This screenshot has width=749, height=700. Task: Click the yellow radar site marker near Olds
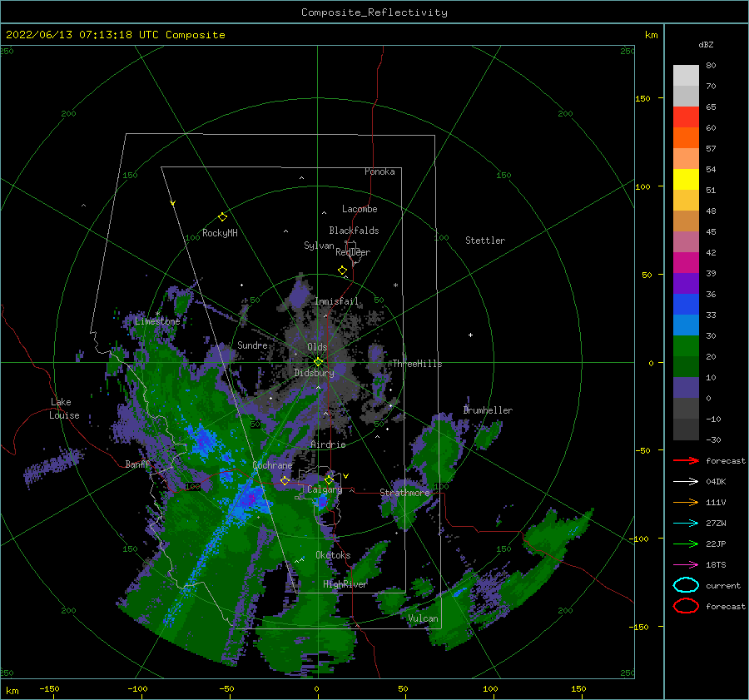pyautogui.click(x=318, y=362)
